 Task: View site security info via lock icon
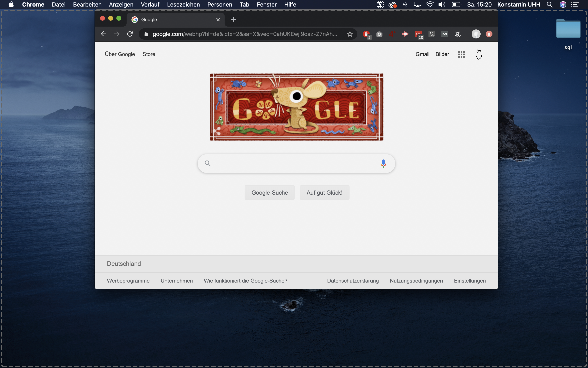146,34
